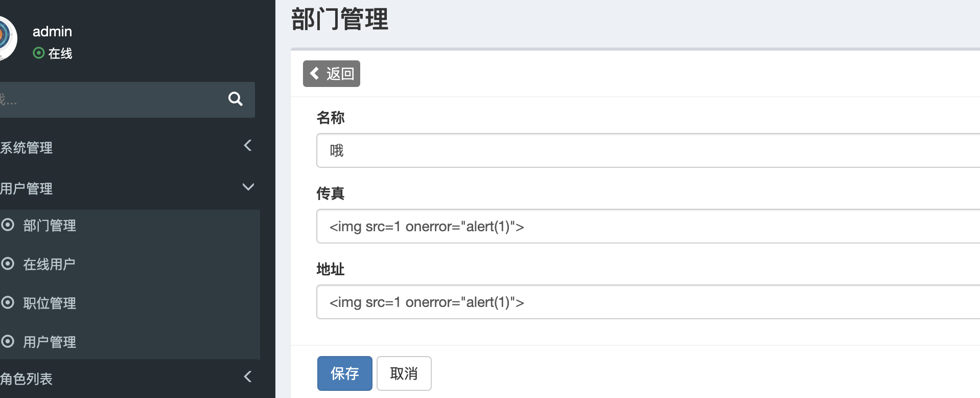Screen dimensions: 980x398
Task: Collapse the 用户管理 menu chevron
Action: tap(248, 187)
